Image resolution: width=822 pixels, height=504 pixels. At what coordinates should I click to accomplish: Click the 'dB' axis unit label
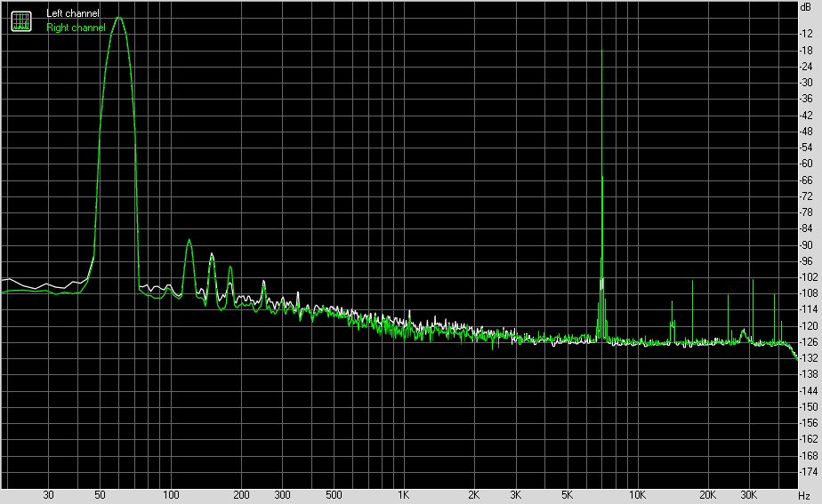tap(806, 7)
